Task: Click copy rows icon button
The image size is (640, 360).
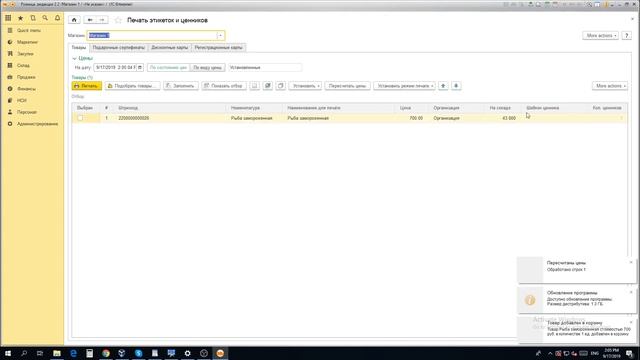Action: [281, 86]
